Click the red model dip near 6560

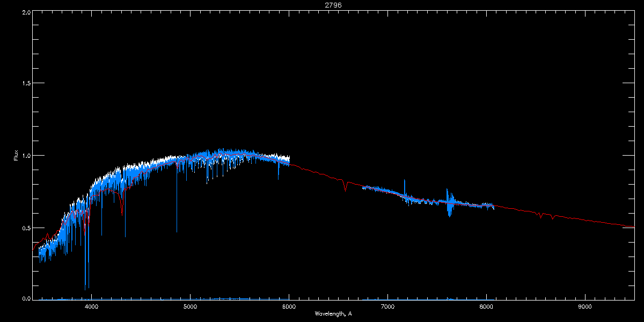346,186
